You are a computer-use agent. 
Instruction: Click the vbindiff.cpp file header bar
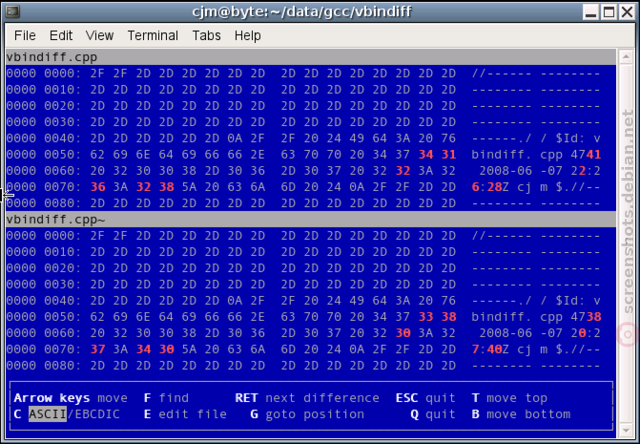pyautogui.click(x=311, y=57)
